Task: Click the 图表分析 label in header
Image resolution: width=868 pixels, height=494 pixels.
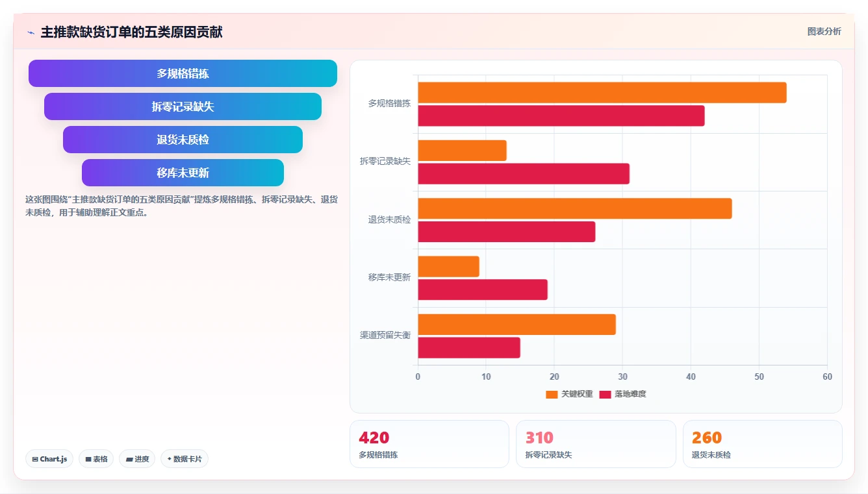Action: (824, 31)
